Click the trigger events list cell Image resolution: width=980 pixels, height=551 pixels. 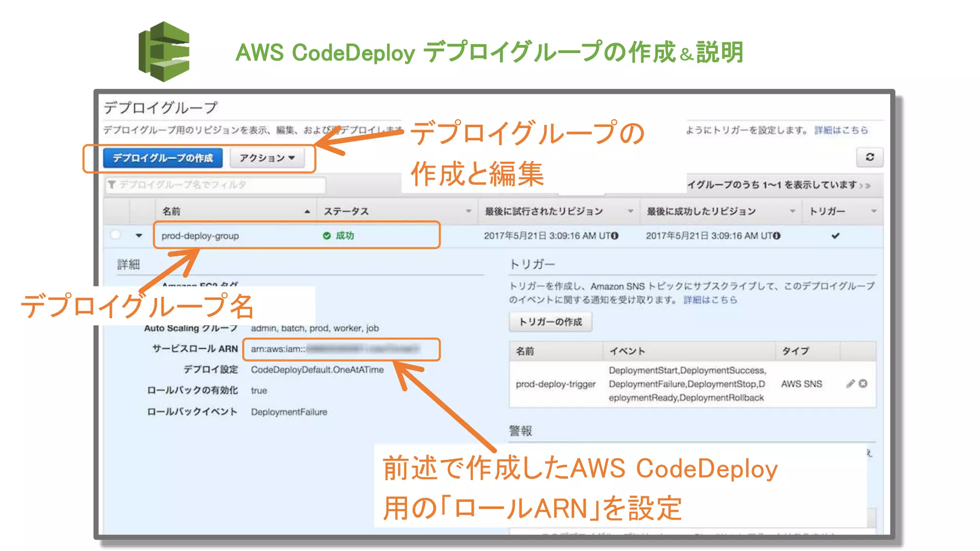[687, 384]
